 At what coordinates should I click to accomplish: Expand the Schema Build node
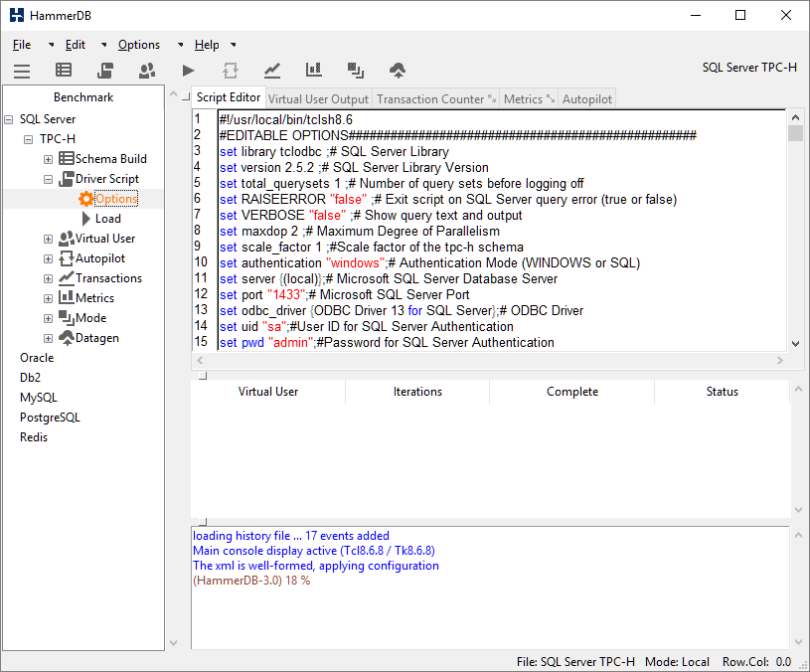[48, 159]
